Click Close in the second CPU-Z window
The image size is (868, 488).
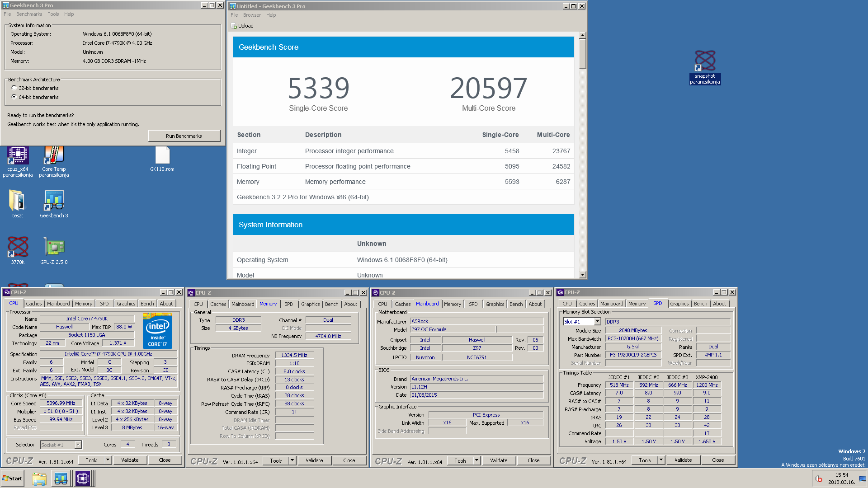(349, 460)
